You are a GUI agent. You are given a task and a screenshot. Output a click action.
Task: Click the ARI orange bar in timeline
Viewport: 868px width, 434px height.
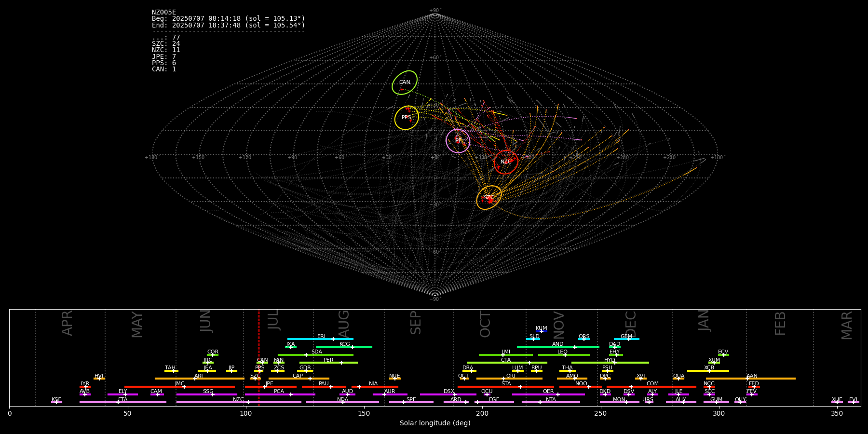[x=200, y=379]
